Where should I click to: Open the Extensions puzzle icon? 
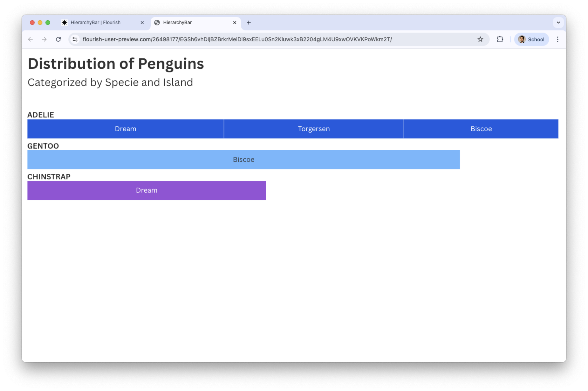coord(500,39)
